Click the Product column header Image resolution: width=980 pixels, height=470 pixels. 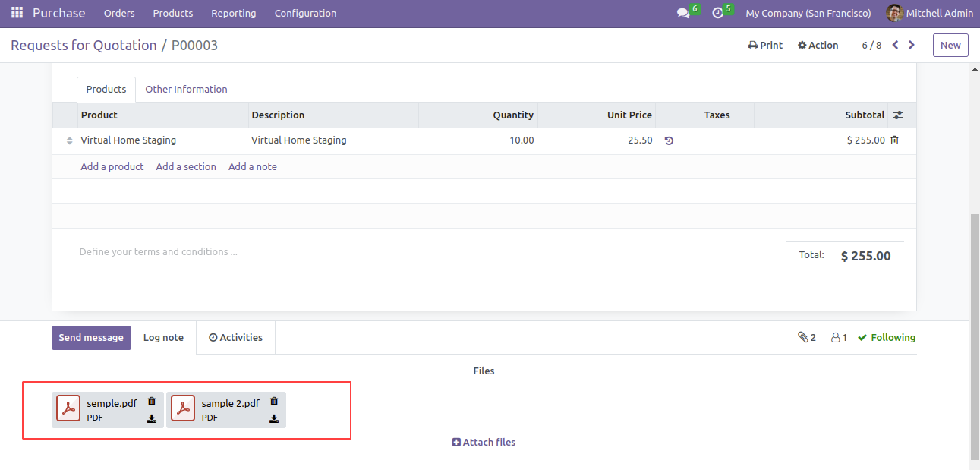point(163,115)
